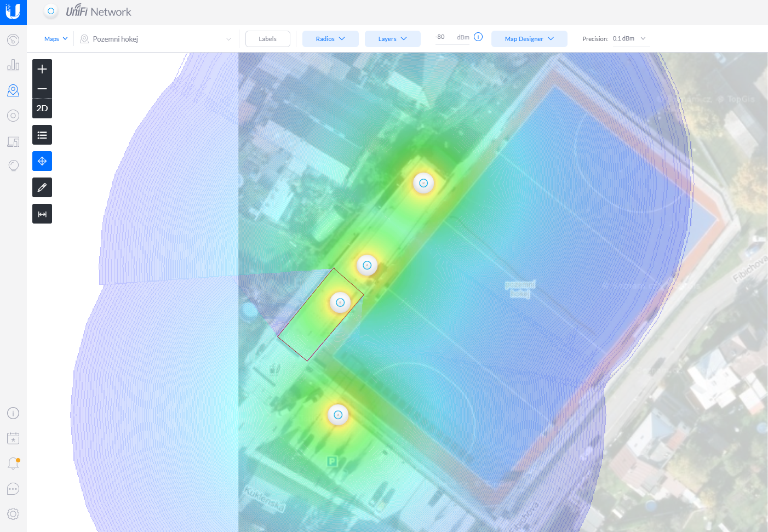
Task: Open the Map Designer menu
Action: pyautogui.click(x=529, y=38)
